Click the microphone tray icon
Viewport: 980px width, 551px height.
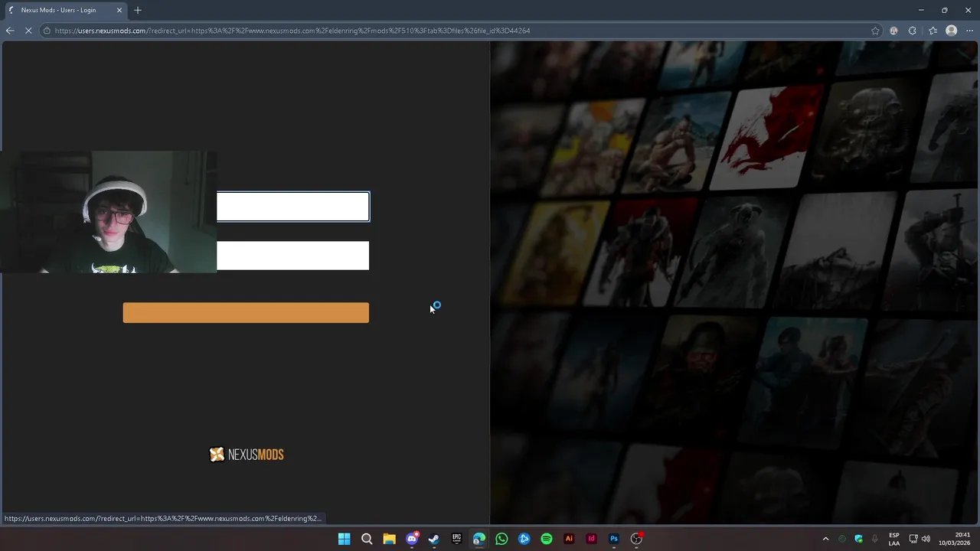click(x=874, y=539)
